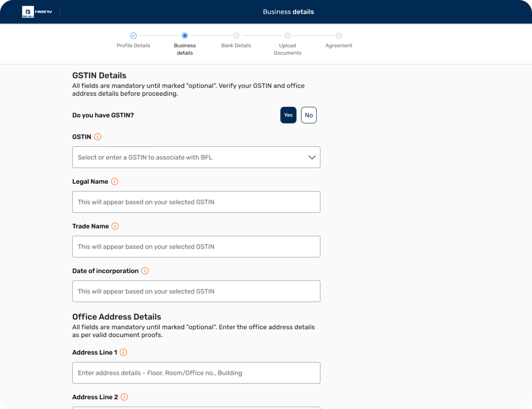Click the Bajaj Finserv logo
The width and height of the screenshot is (532, 409).
coord(37,12)
